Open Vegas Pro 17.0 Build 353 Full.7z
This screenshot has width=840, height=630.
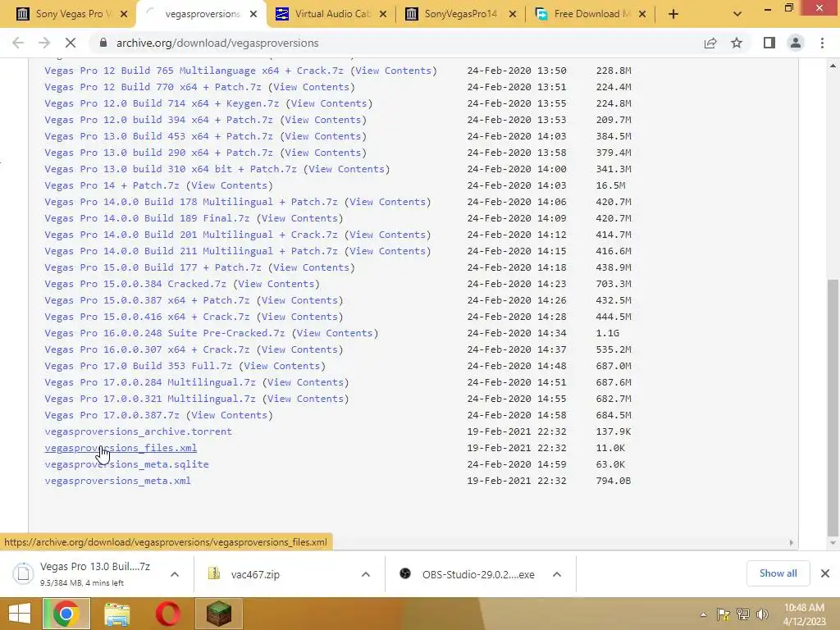[x=138, y=366]
